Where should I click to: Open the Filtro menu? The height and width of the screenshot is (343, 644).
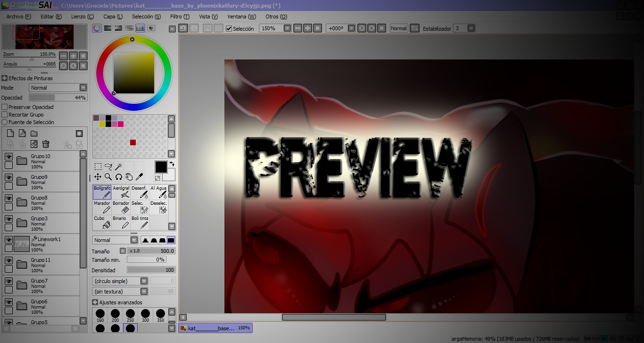point(180,17)
